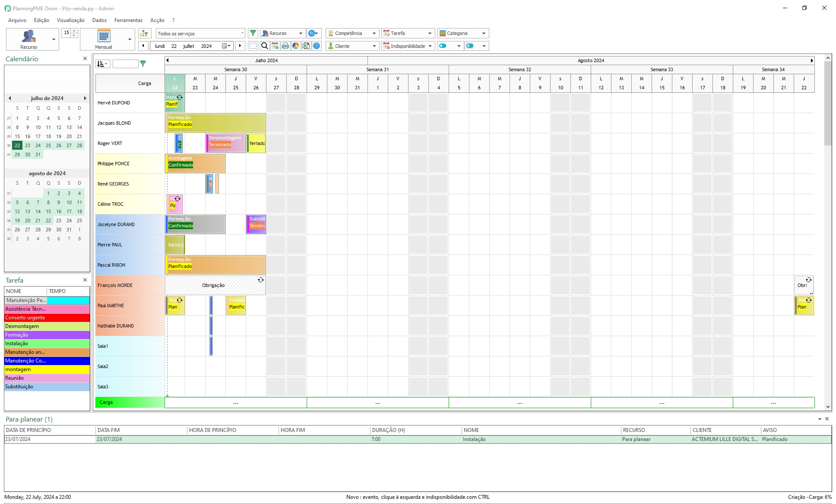Close the Para planear panel

pyautogui.click(x=827, y=419)
